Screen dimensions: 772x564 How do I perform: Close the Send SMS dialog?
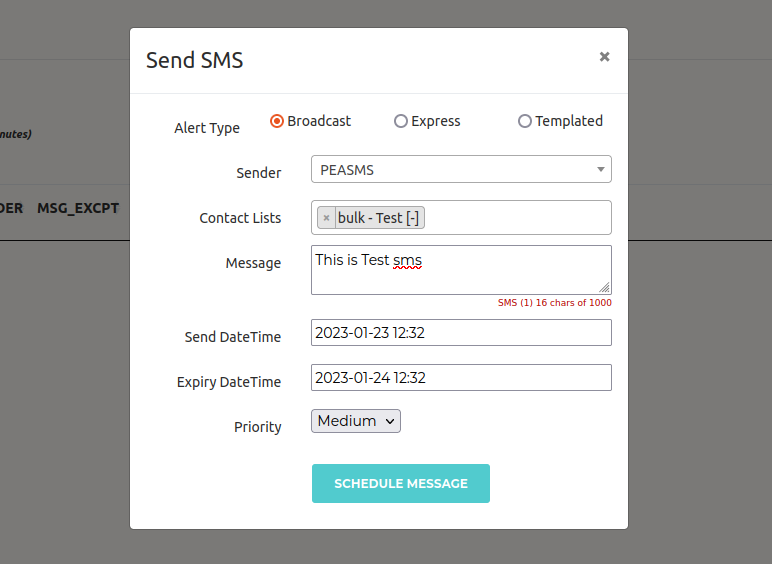pyautogui.click(x=604, y=57)
